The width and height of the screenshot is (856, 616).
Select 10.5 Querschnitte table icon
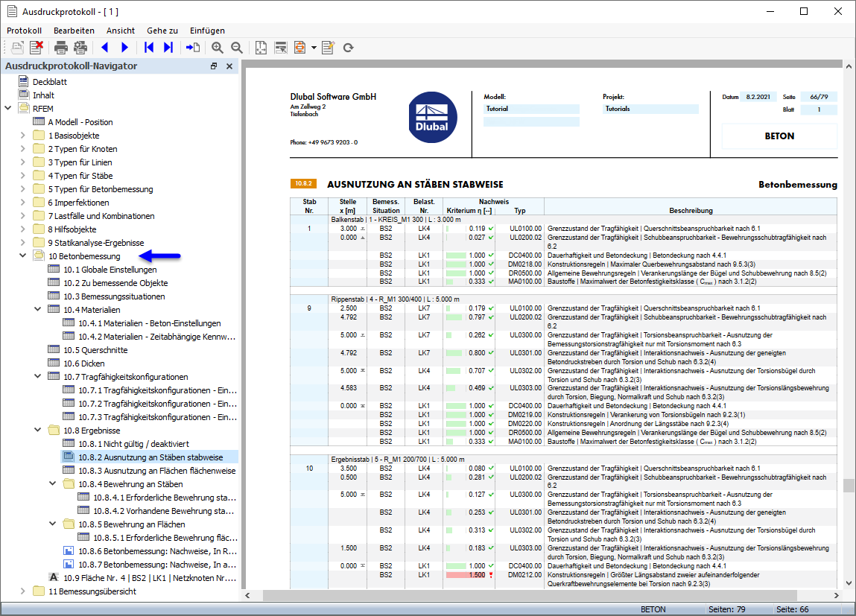point(54,350)
